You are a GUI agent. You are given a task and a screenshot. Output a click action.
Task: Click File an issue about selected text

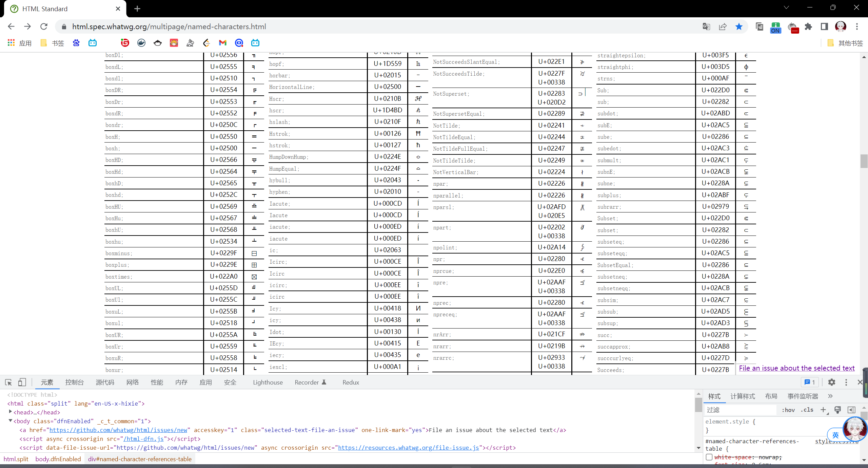point(796,368)
